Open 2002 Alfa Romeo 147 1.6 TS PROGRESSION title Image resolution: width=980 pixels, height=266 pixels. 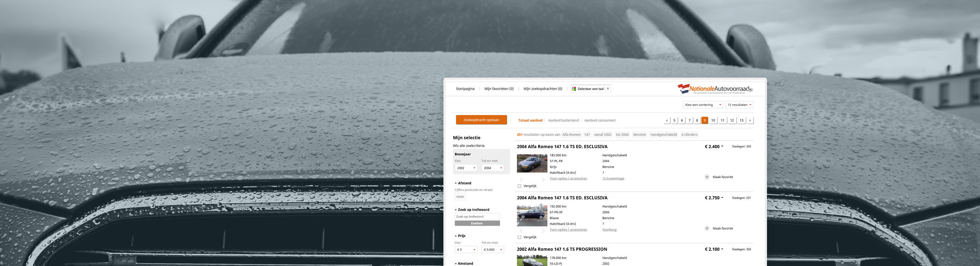562,249
